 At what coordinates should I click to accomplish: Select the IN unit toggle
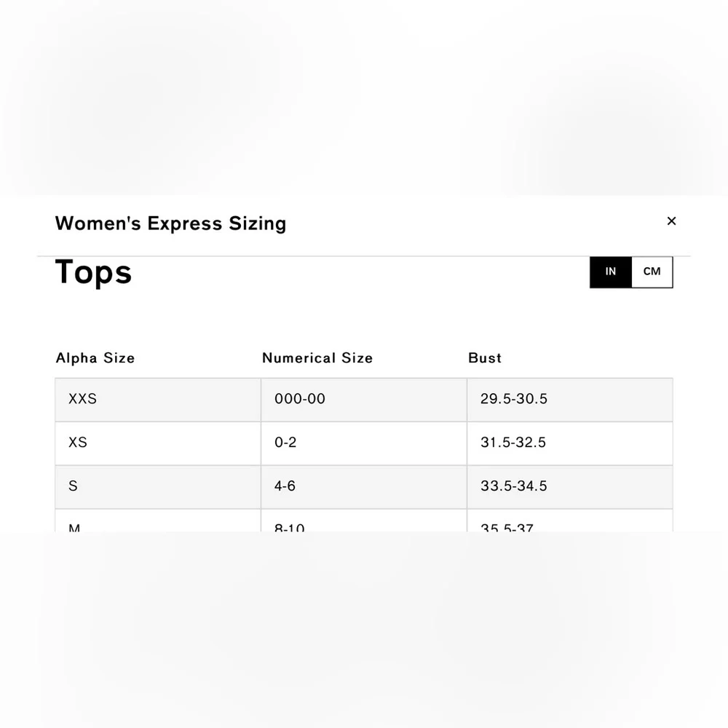[x=611, y=272]
